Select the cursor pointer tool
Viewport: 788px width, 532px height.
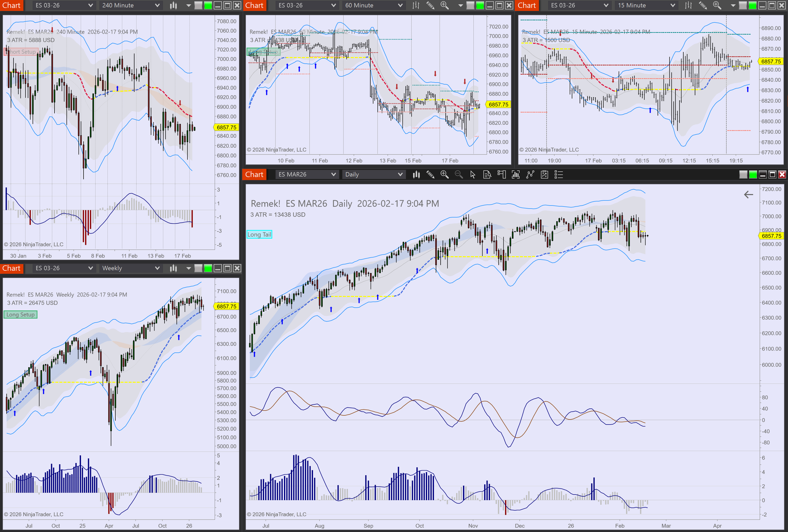pos(473,175)
